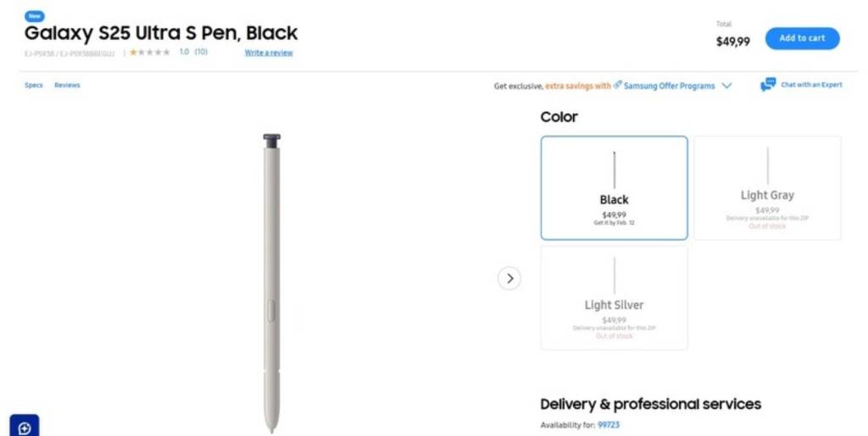Click the Write a review link
The height and width of the screenshot is (436, 868).
click(x=269, y=53)
